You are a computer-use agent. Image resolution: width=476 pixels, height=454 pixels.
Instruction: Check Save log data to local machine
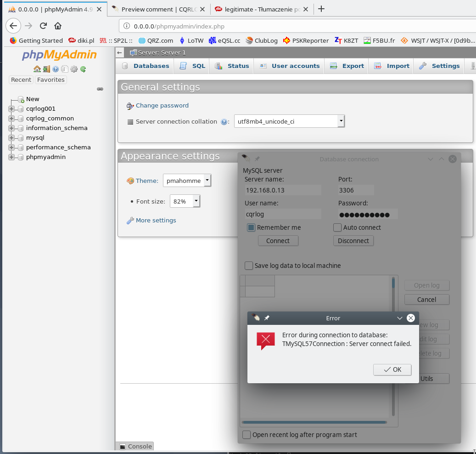[x=249, y=266]
